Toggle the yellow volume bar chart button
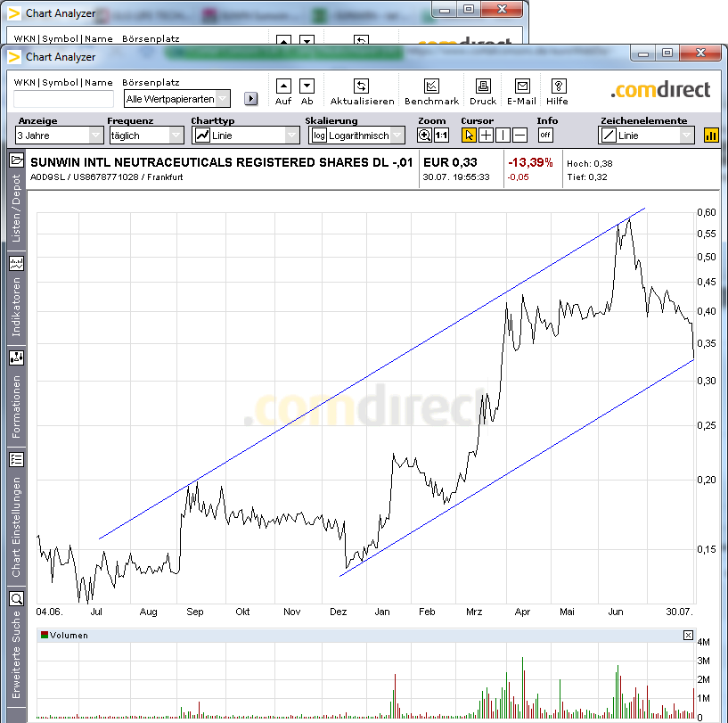 [x=711, y=136]
